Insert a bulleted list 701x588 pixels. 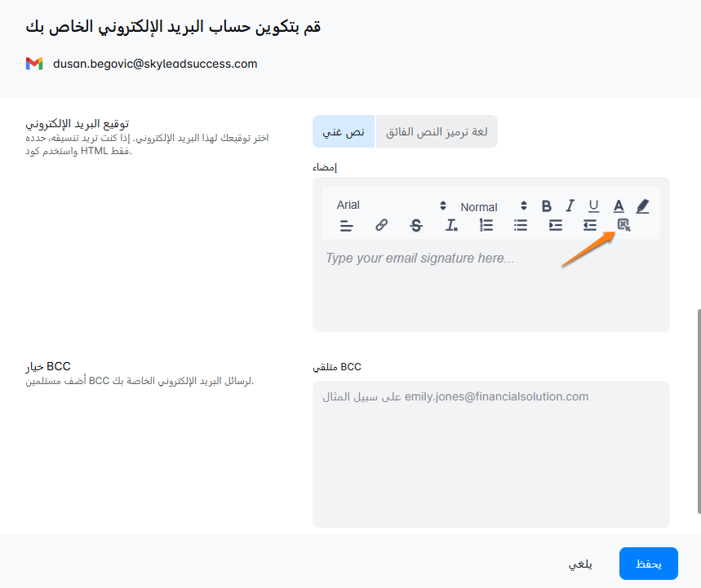point(521,225)
